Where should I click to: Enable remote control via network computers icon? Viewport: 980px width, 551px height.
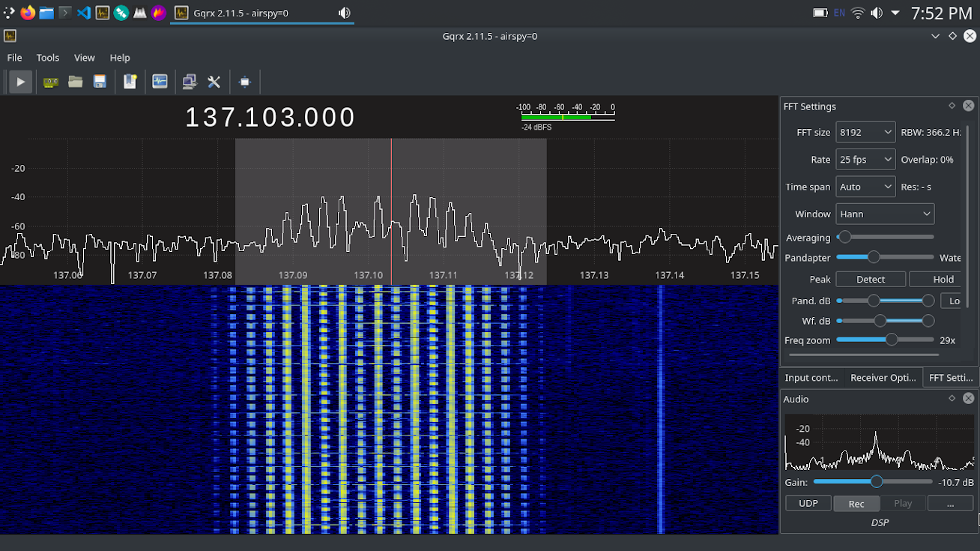pos(190,82)
